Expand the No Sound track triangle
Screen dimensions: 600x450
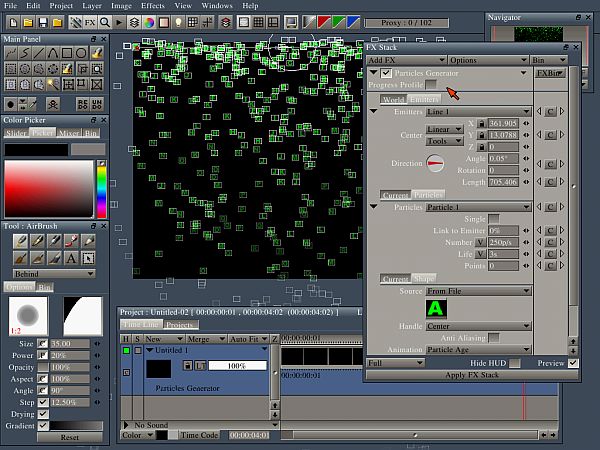pos(126,425)
